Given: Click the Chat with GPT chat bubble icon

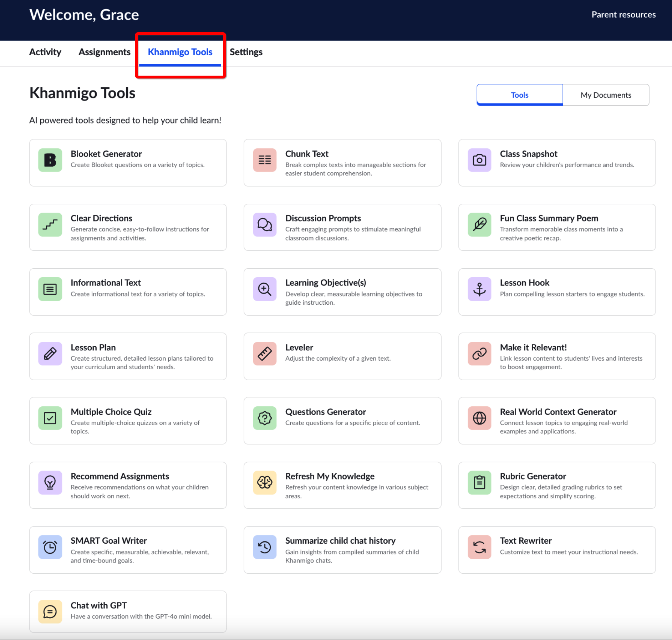Looking at the screenshot, I should pos(50,611).
